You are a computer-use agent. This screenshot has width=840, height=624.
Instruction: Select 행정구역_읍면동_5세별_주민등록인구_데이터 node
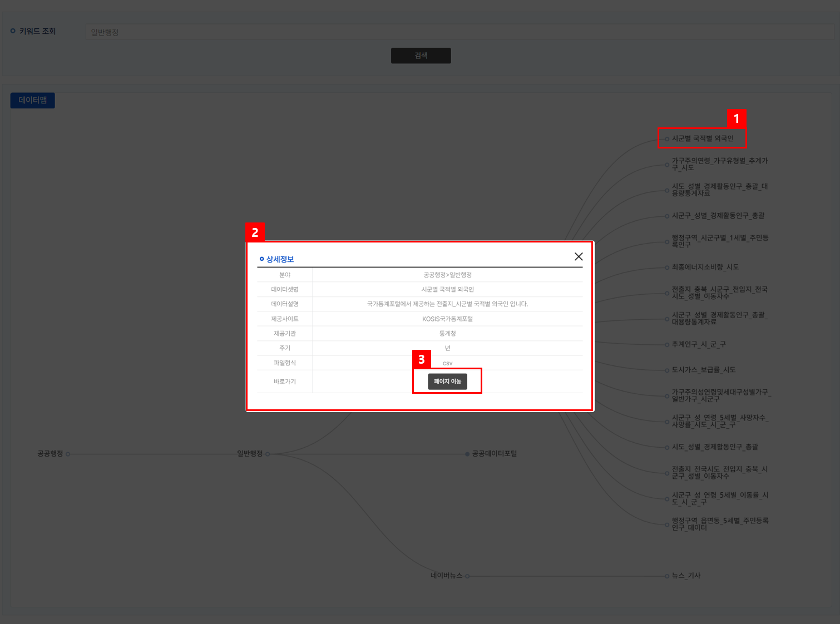[719, 524]
